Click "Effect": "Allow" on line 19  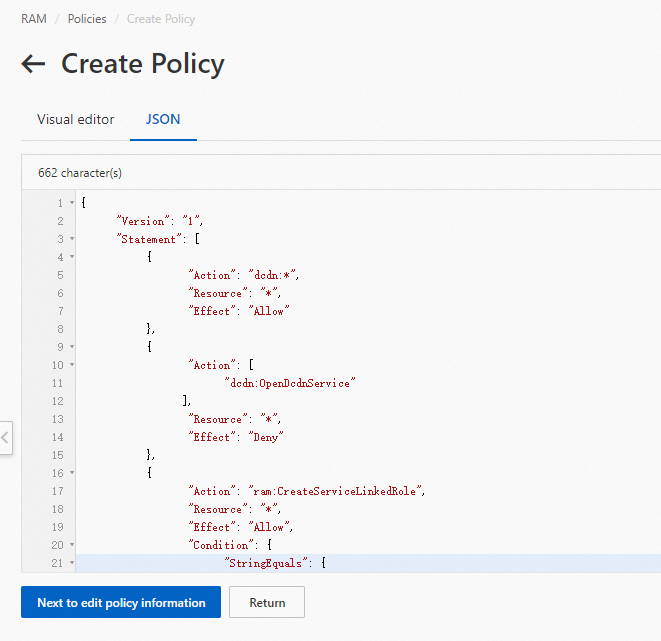pos(241,527)
